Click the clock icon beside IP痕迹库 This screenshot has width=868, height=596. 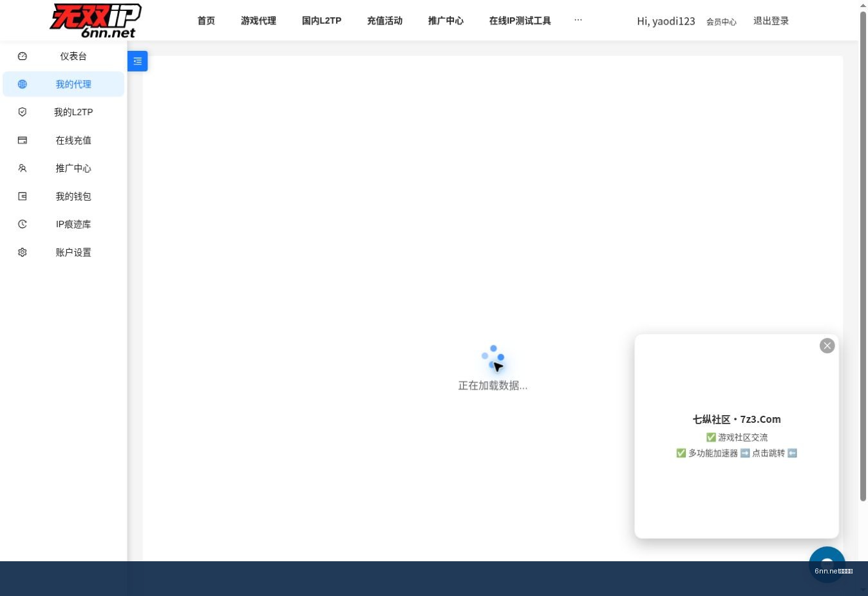click(x=23, y=224)
